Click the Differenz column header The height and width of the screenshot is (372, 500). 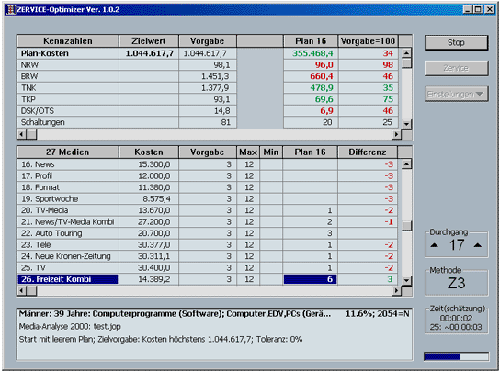pyautogui.click(x=367, y=152)
